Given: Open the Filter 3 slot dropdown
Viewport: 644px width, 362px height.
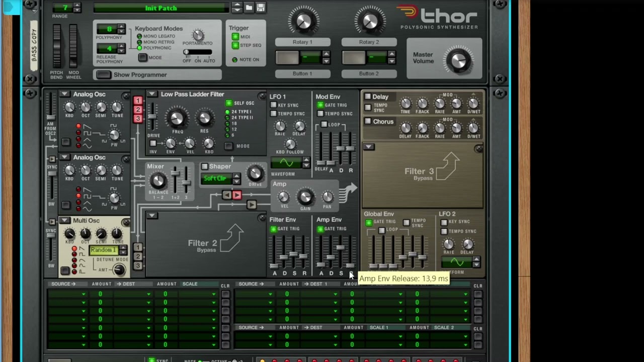Looking at the screenshot, I should pos(369,147).
